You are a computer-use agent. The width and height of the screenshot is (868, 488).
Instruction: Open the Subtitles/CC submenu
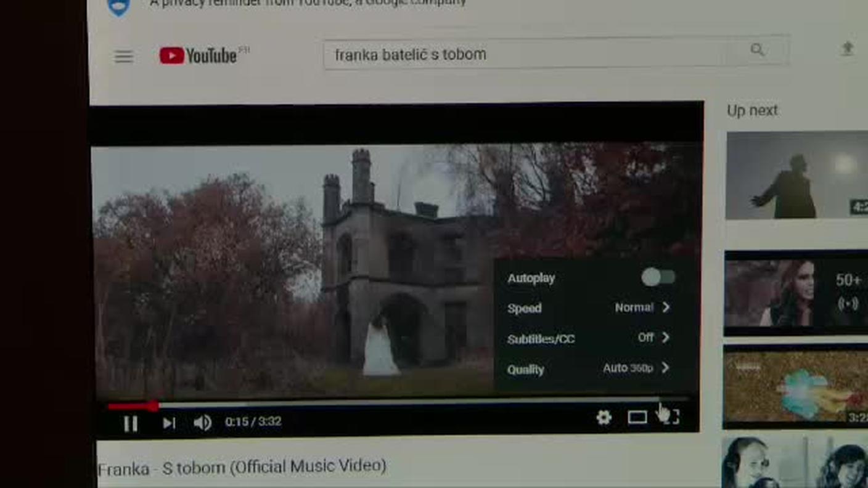pos(589,338)
